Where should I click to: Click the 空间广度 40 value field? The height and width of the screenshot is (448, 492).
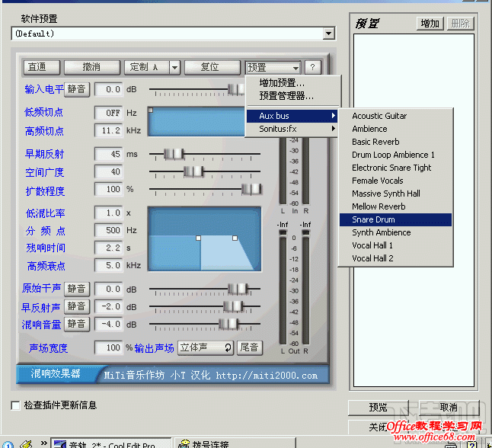click(109, 171)
